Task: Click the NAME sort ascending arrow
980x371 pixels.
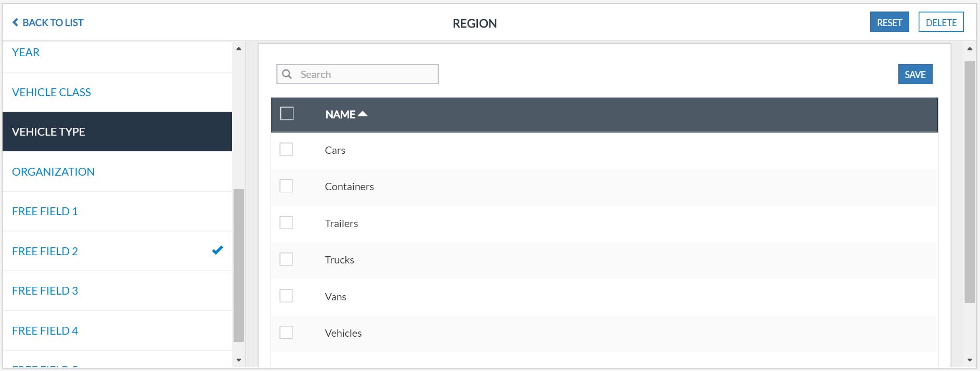Action: tap(363, 114)
